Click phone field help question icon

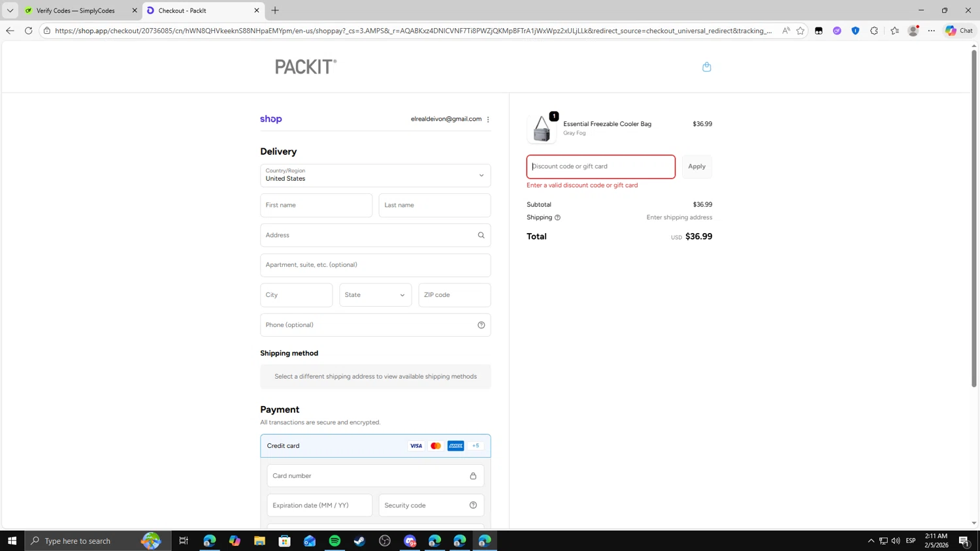pos(481,325)
